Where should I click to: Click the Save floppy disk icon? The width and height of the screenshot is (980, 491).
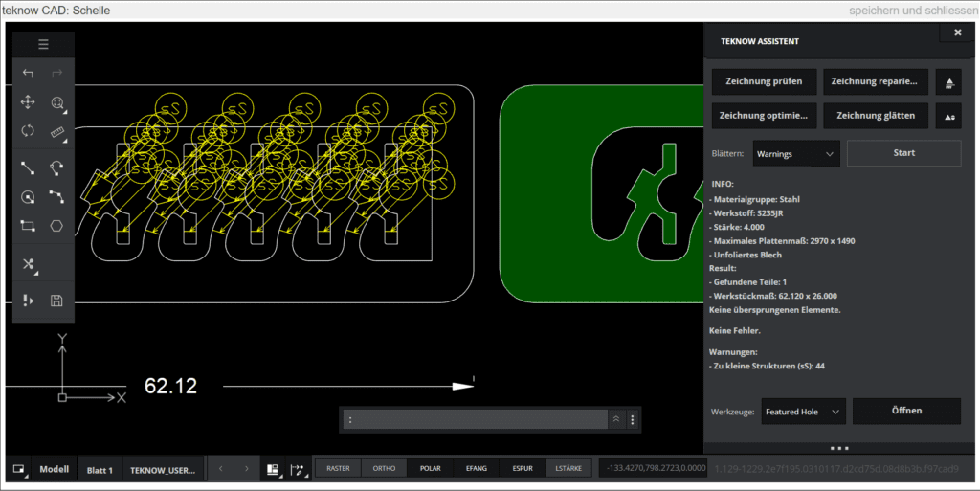pos(56,301)
